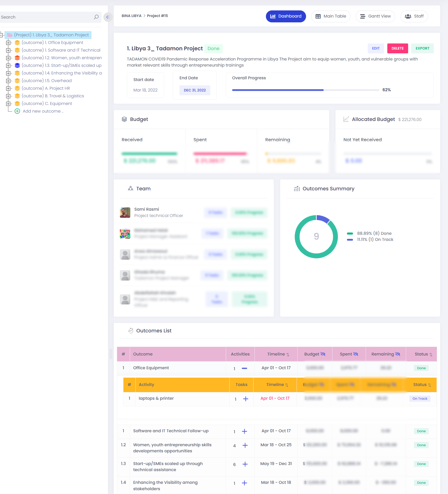Screen dimensions: 448x494
Task: Click the layers icon for Travel & Logistics
Action: [x=17, y=96]
